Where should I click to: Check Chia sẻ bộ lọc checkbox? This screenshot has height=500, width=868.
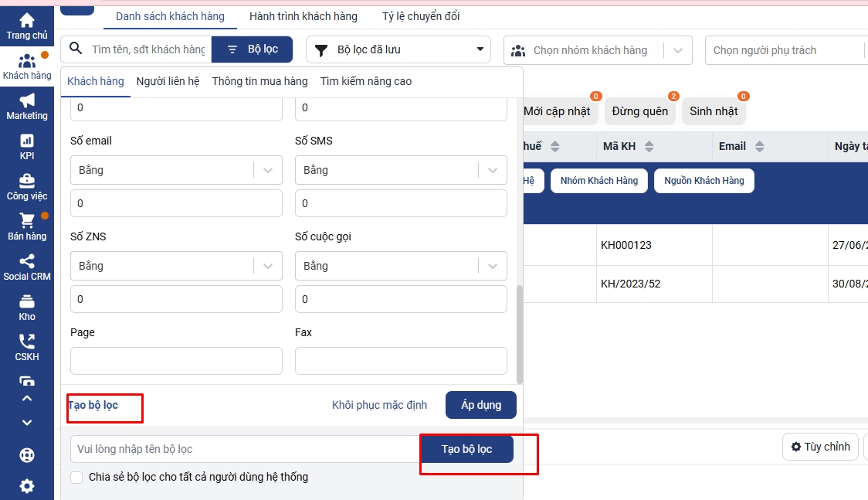point(76,478)
